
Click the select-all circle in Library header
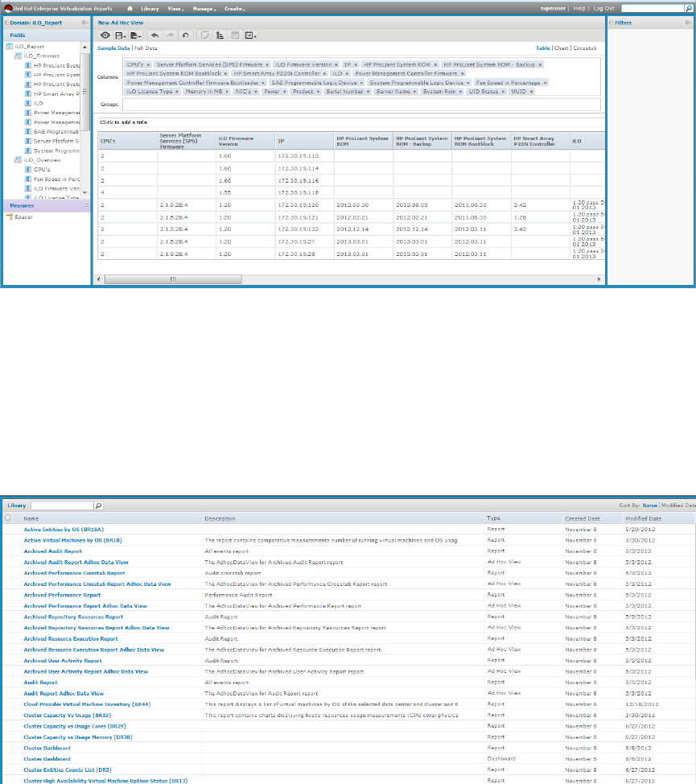[8, 518]
